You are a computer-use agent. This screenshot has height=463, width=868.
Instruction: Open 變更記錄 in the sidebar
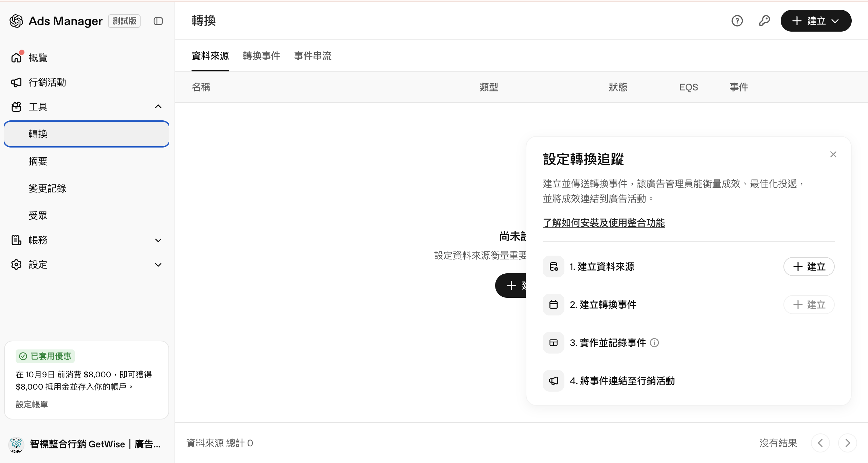(87, 188)
